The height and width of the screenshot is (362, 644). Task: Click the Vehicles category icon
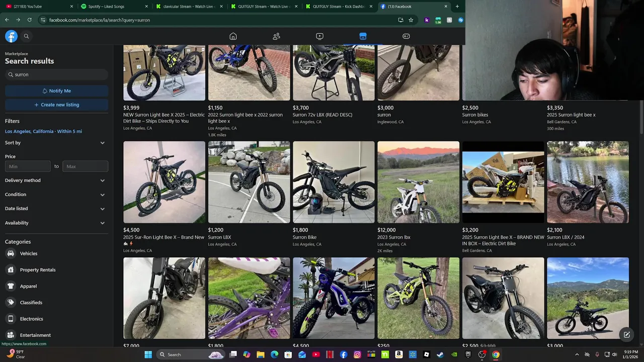point(11,253)
